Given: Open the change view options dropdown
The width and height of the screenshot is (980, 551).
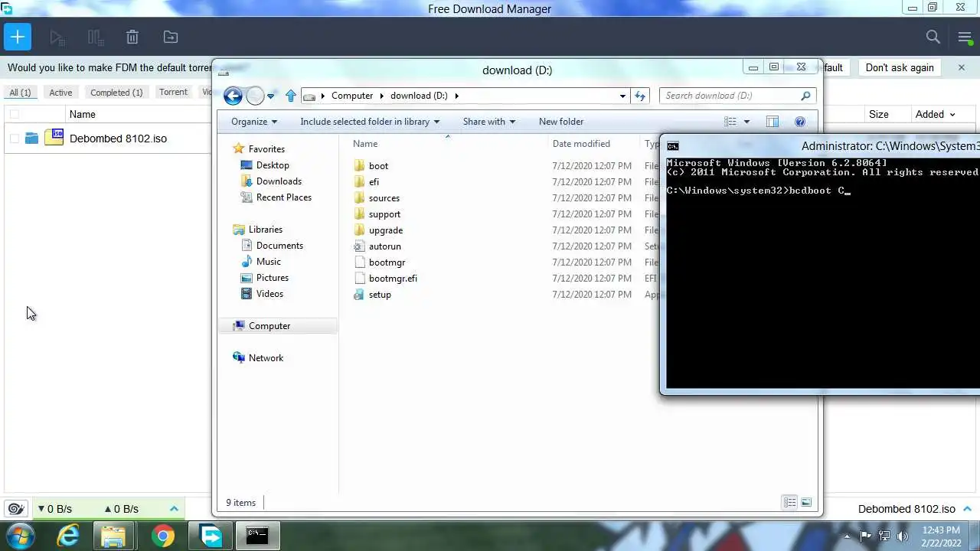Looking at the screenshot, I should [x=746, y=122].
